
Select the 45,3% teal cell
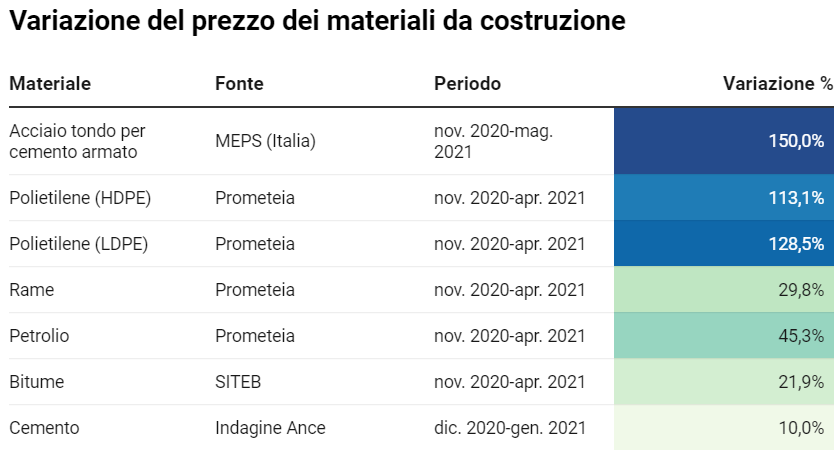tap(724, 336)
